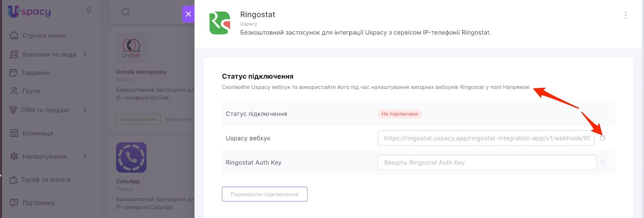Toggle the sidebar pin icon
Screen dimensions: 644x218
point(89,10)
